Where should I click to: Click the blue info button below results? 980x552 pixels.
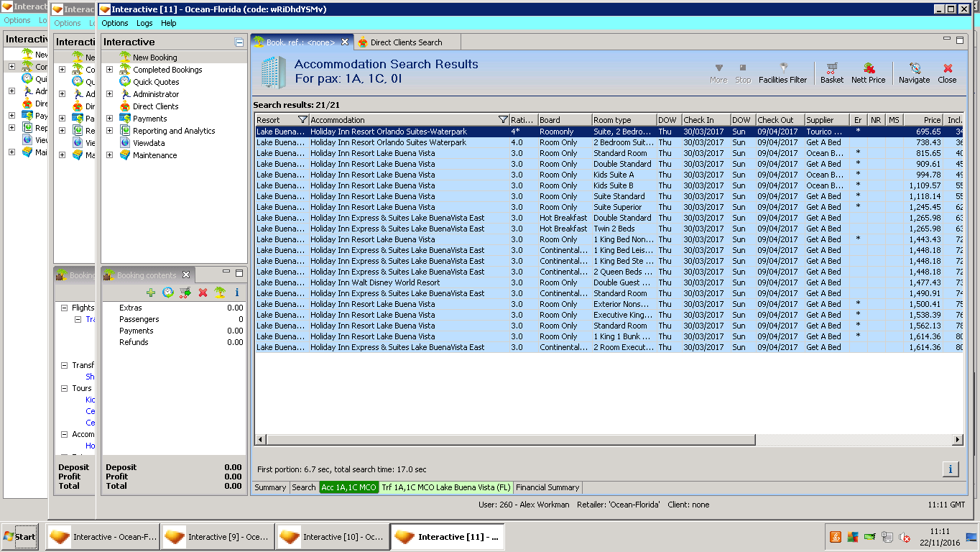(951, 469)
